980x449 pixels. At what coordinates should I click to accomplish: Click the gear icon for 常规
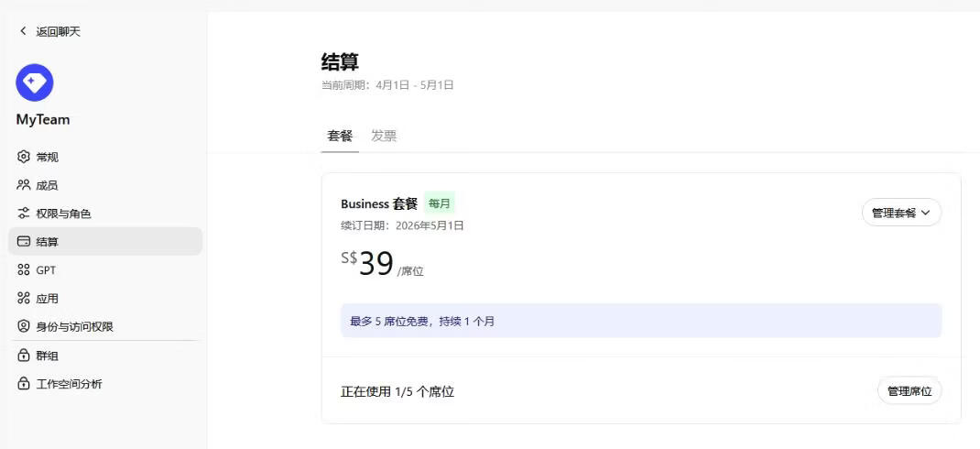(x=24, y=157)
